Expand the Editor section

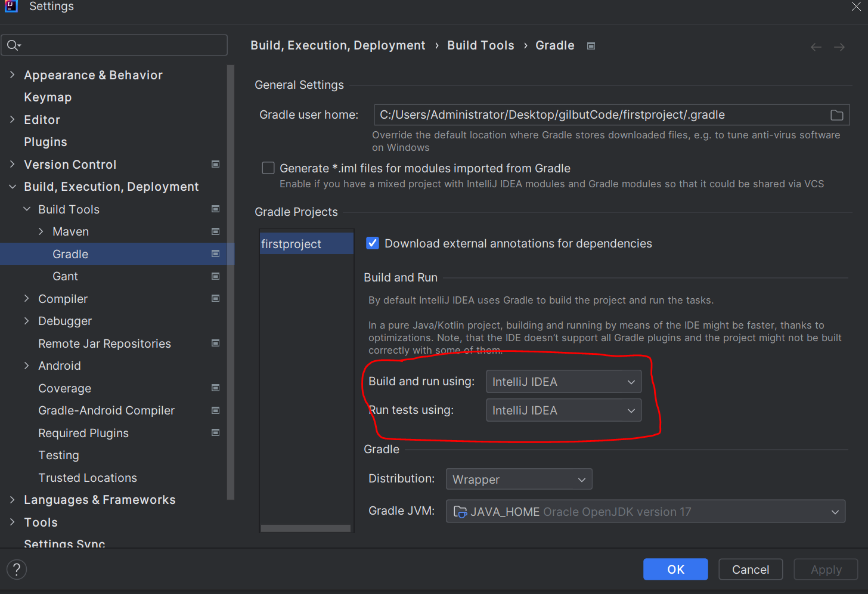[x=13, y=119]
